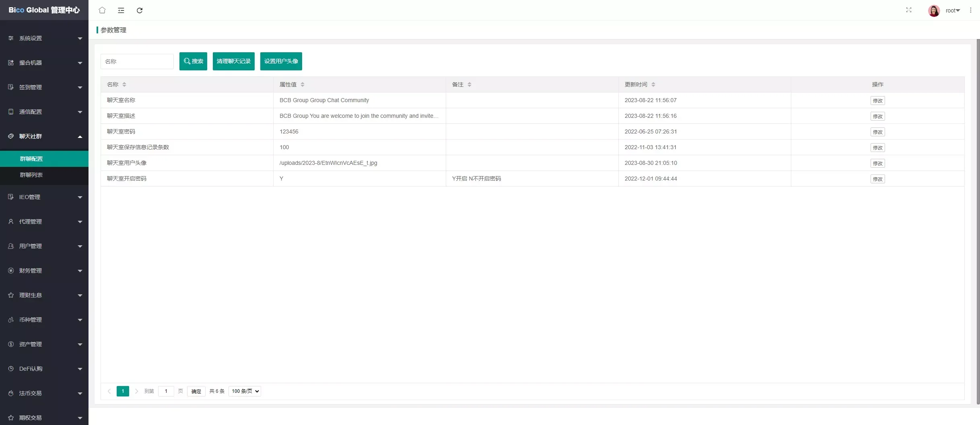The height and width of the screenshot is (425, 980).
Task: Enter fullscreen mode icon
Action: click(909, 10)
